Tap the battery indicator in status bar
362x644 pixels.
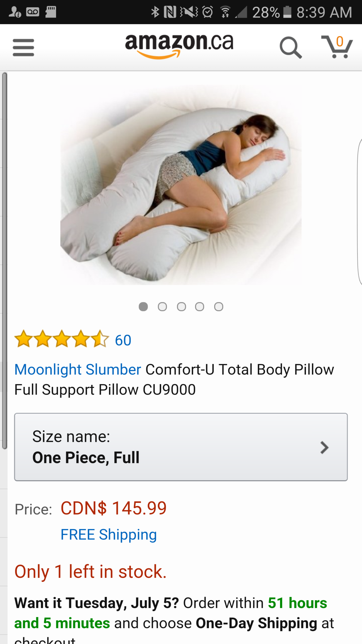[x=287, y=12]
